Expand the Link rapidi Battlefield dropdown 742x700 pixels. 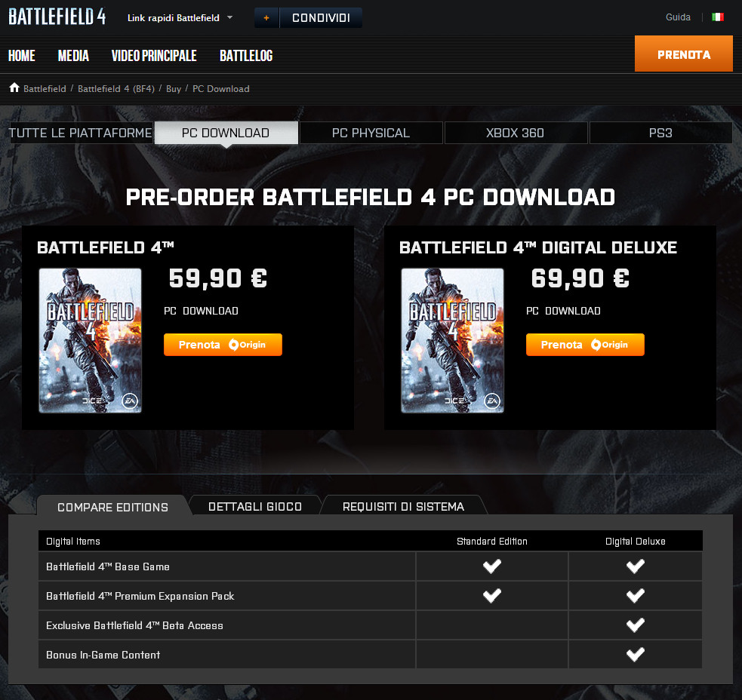coord(180,18)
